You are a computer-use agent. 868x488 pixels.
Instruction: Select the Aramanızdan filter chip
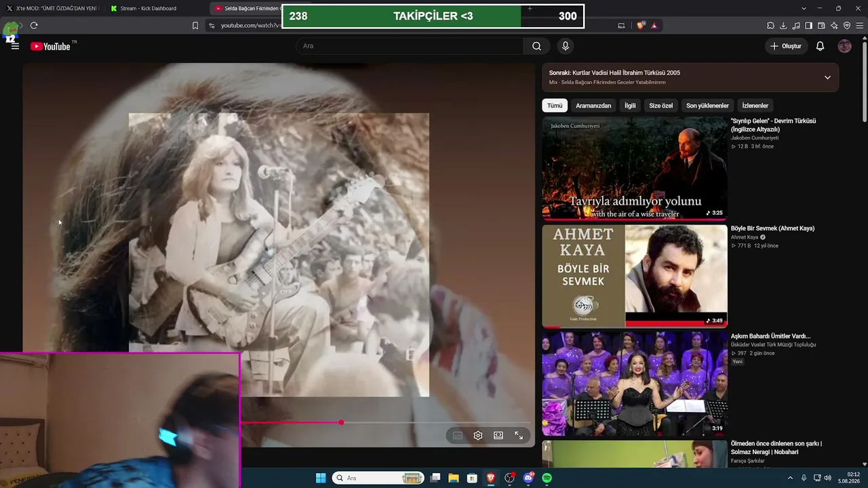593,106
